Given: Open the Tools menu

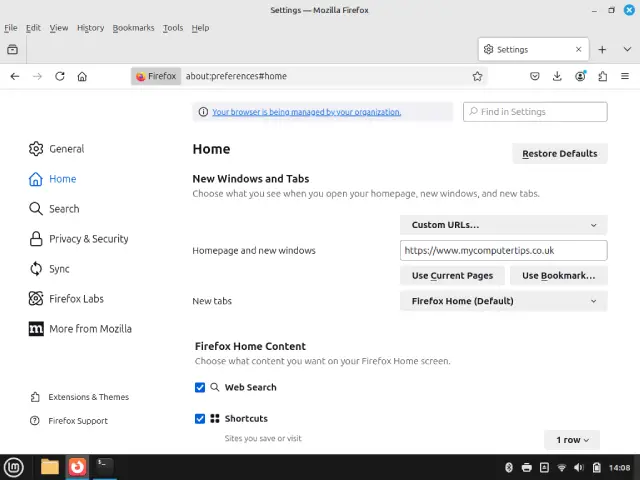Looking at the screenshot, I should click(x=173, y=28).
